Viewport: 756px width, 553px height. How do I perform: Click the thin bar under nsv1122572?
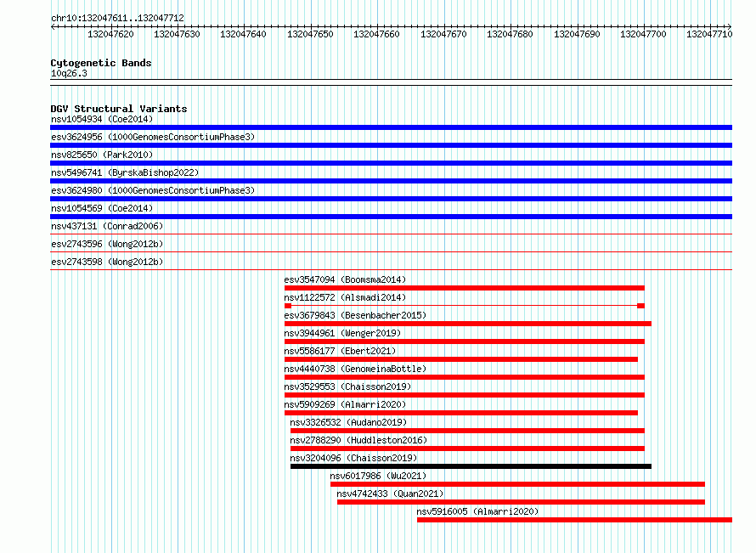[x=465, y=306]
